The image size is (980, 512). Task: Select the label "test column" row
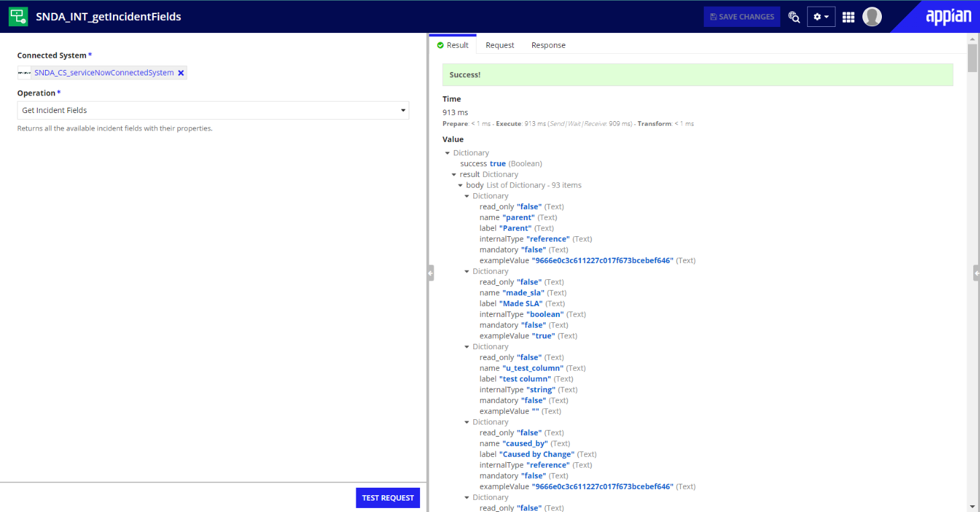point(526,379)
